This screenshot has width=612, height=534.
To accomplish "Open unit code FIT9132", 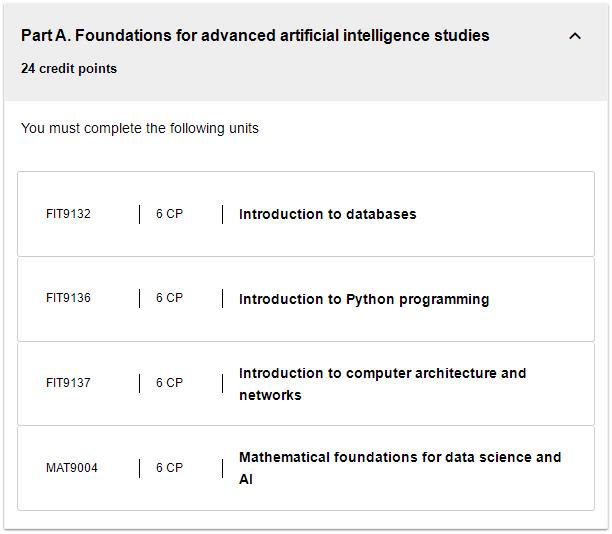I will pyautogui.click(x=68, y=214).
